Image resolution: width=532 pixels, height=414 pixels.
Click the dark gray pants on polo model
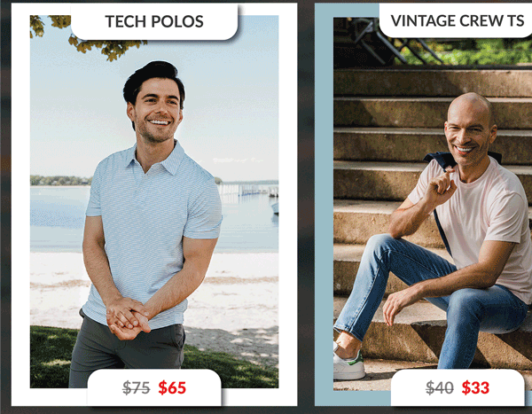click(126, 353)
